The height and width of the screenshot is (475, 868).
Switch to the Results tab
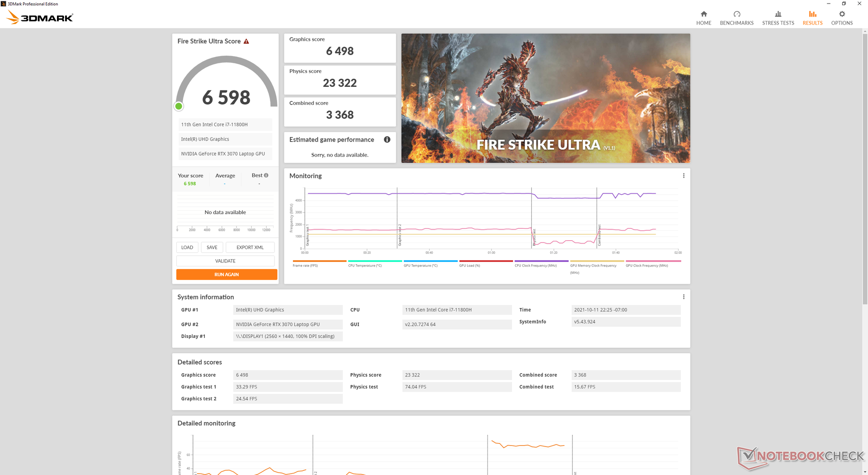[812, 18]
